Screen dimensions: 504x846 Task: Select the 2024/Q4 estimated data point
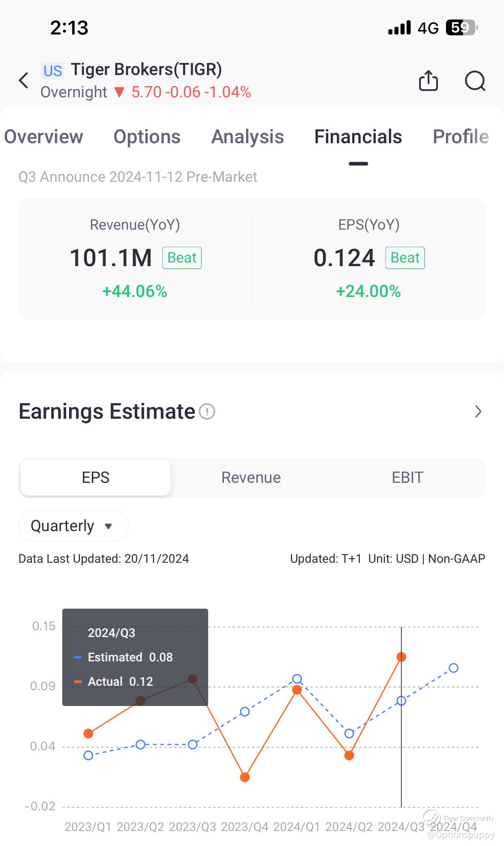454,668
